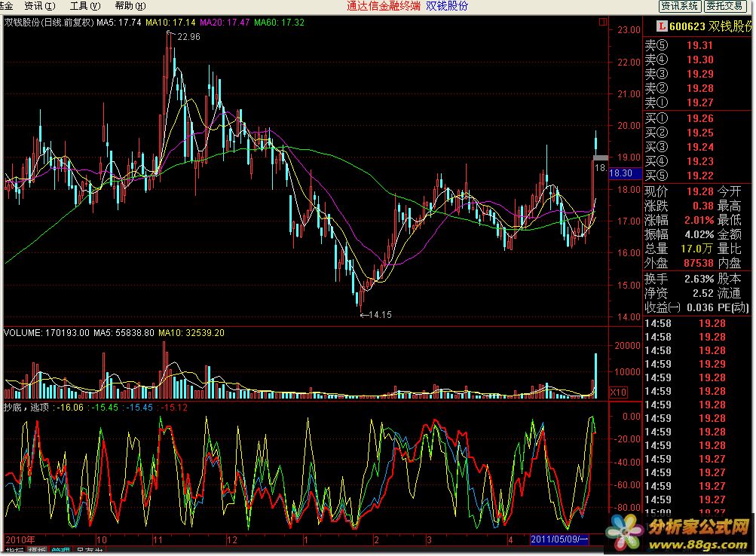The width and height of the screenshot is (756, 556).
Task: Click the month 3 timeline marker
Action: point(429,540)
